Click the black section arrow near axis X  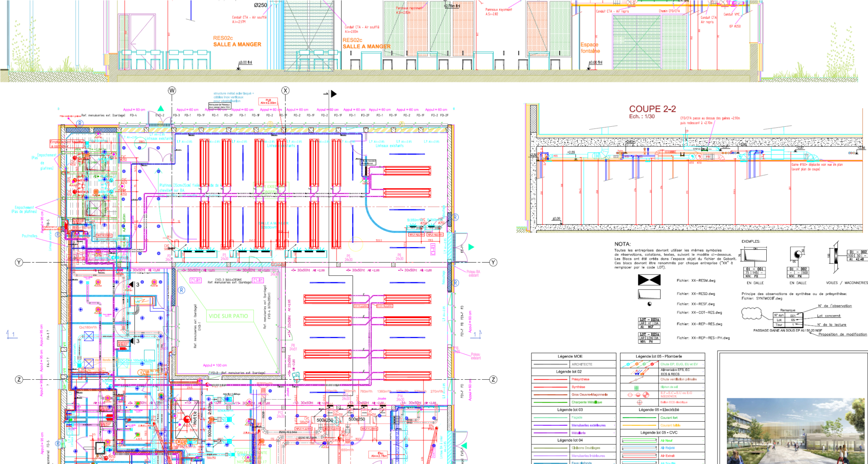coord(334,94)
